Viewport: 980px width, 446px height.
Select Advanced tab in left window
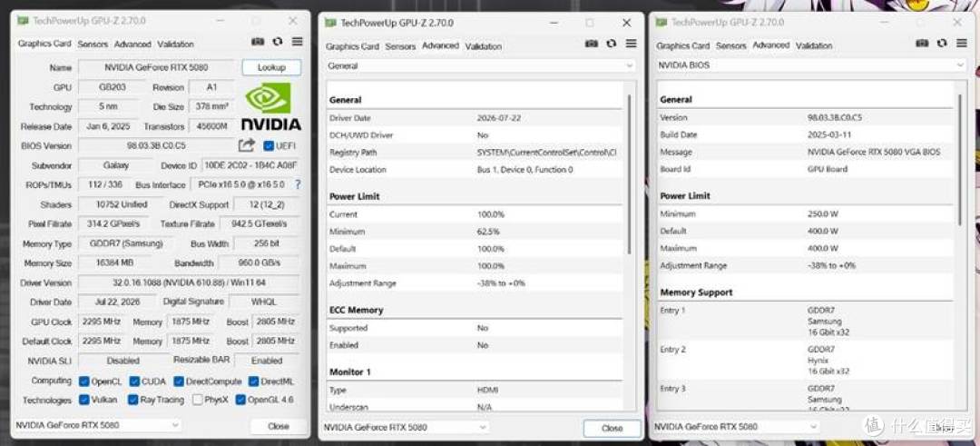132,45
